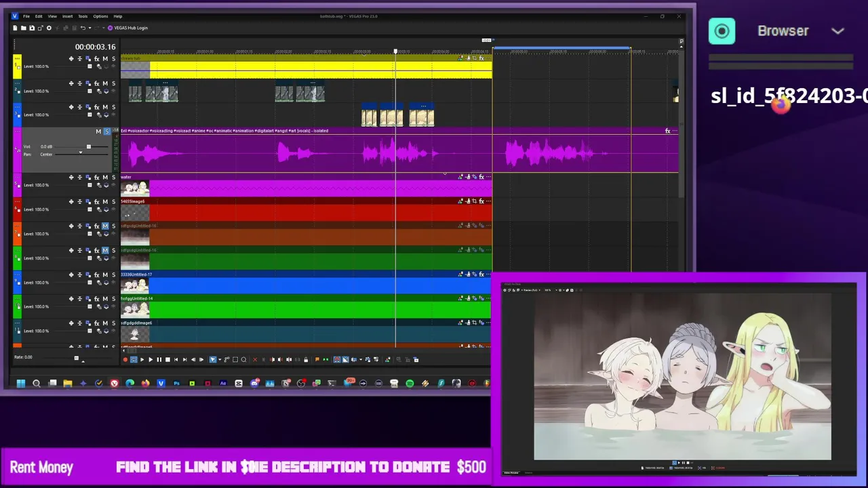Click the red X delete icon
Screen dimensions: 868x488
pos(255,359)
